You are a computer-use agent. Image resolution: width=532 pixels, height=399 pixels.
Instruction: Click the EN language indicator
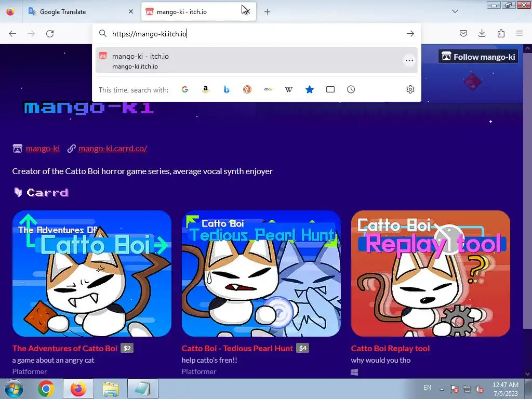click(427, 388)
